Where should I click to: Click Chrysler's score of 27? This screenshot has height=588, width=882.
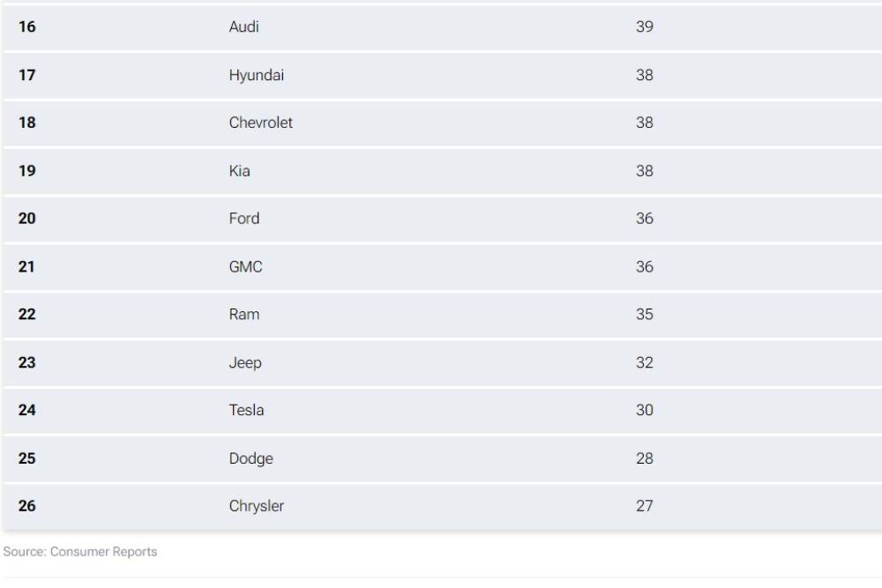pos(645,506)
